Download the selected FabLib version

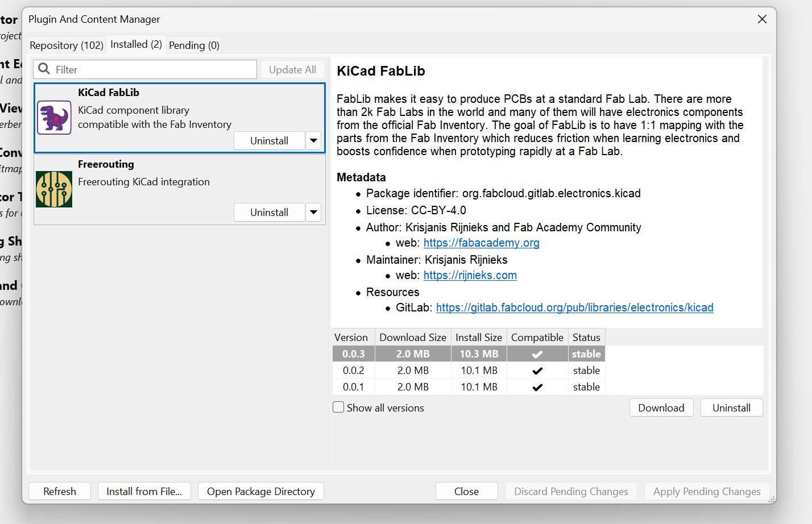(x=661, y=407)
